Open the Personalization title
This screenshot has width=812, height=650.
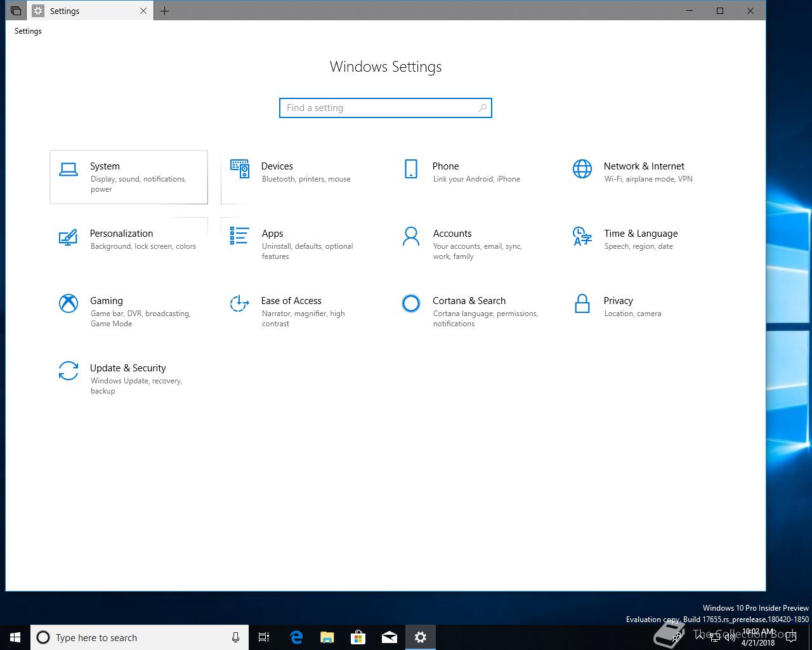(121, 234)
